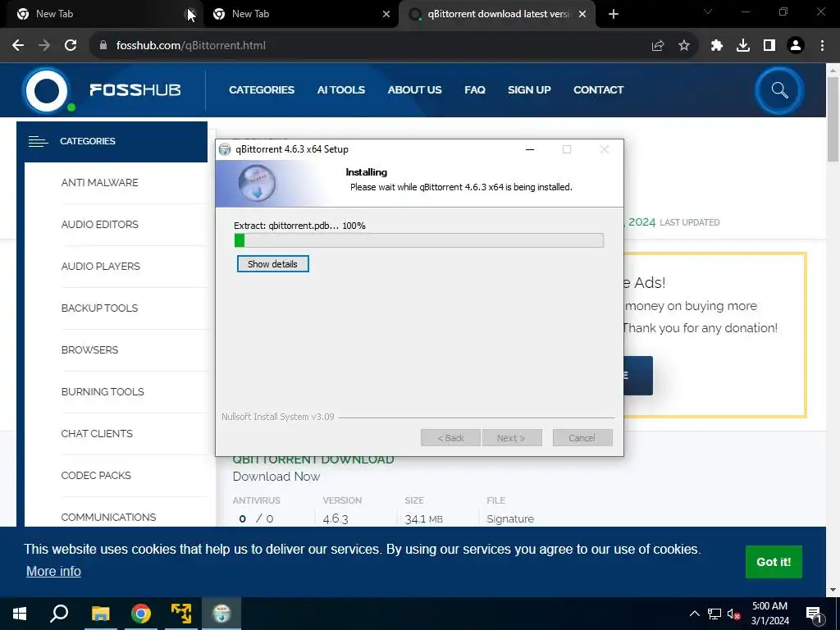Image resolution: width=840 pixels, height=630 pixels.
Task: Open Google Chrome taskbar icon
Action: pyautogui.click(x=141, y=614)
